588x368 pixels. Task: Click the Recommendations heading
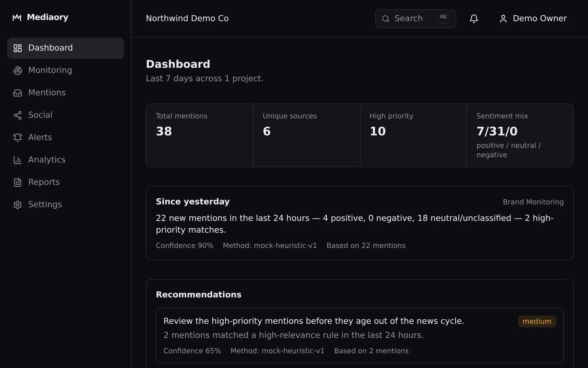[x=199, y=294]
